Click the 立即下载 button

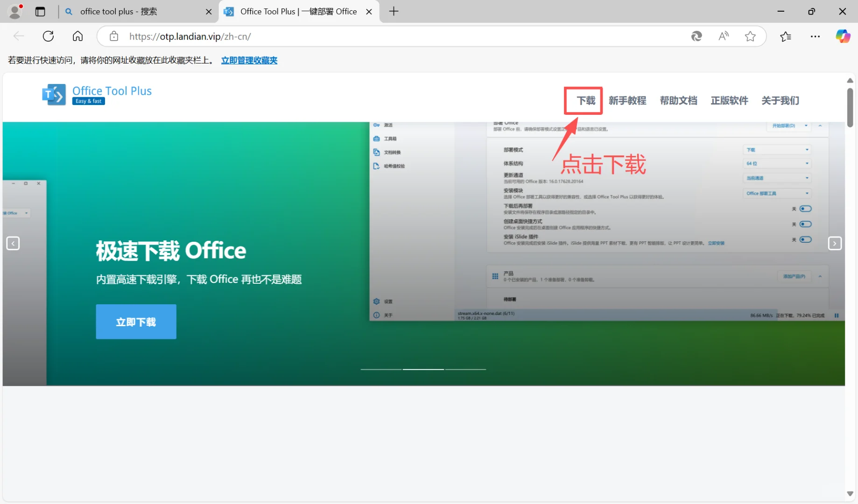point(136,322)
